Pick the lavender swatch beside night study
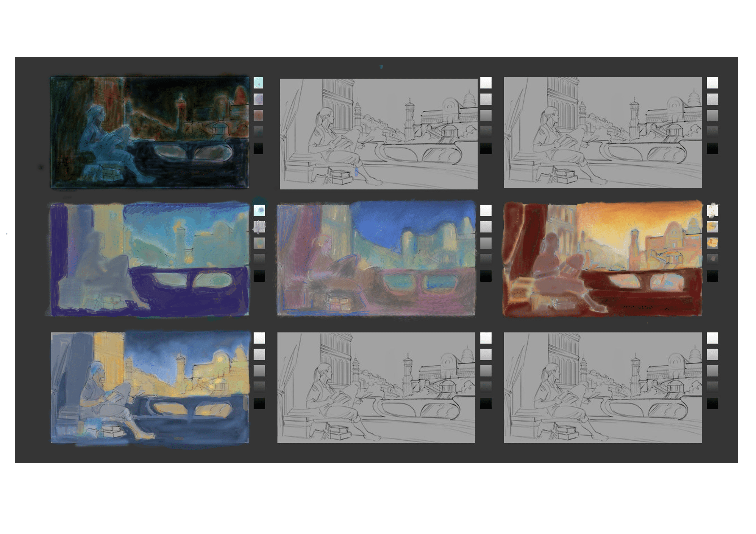Viewport: 756px width, 534px height. coord(258,99)
